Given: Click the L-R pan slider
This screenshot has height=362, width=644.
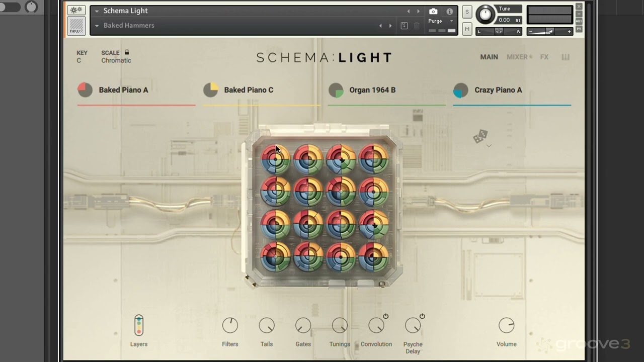Looking at the screenshot, I should tap(499, 32).
